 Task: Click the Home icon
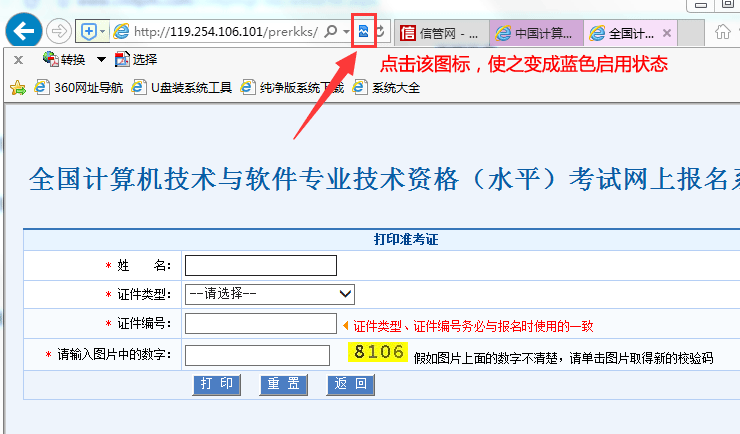tap(722, 32)
